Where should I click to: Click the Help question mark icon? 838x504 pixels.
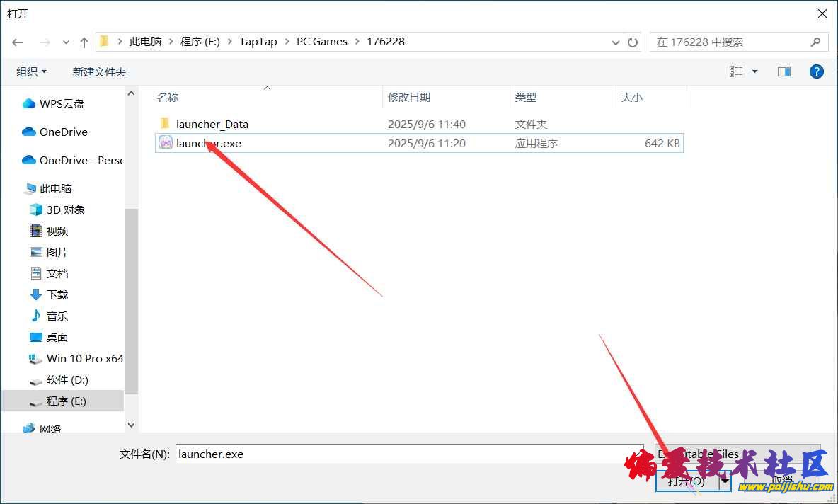click(x=816, y=71)
